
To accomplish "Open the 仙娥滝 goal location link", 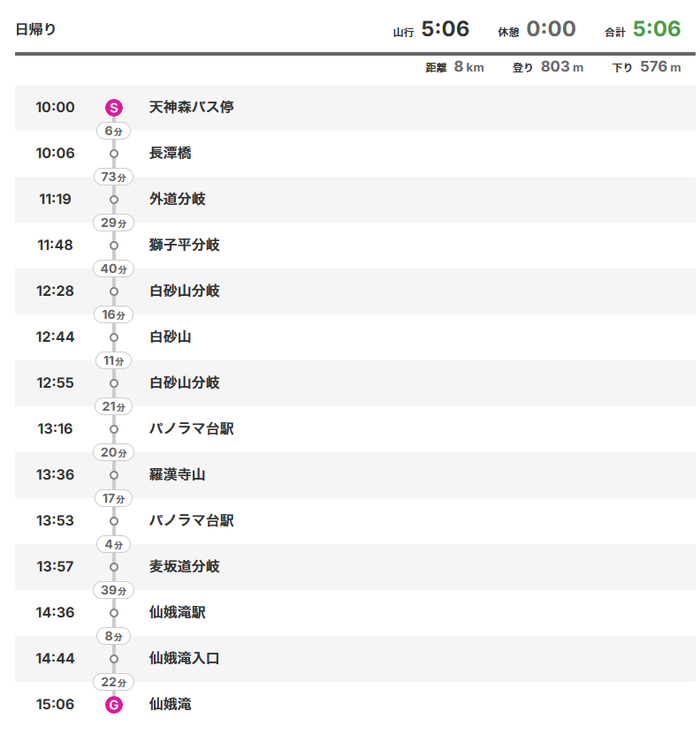I will (170, 705).
